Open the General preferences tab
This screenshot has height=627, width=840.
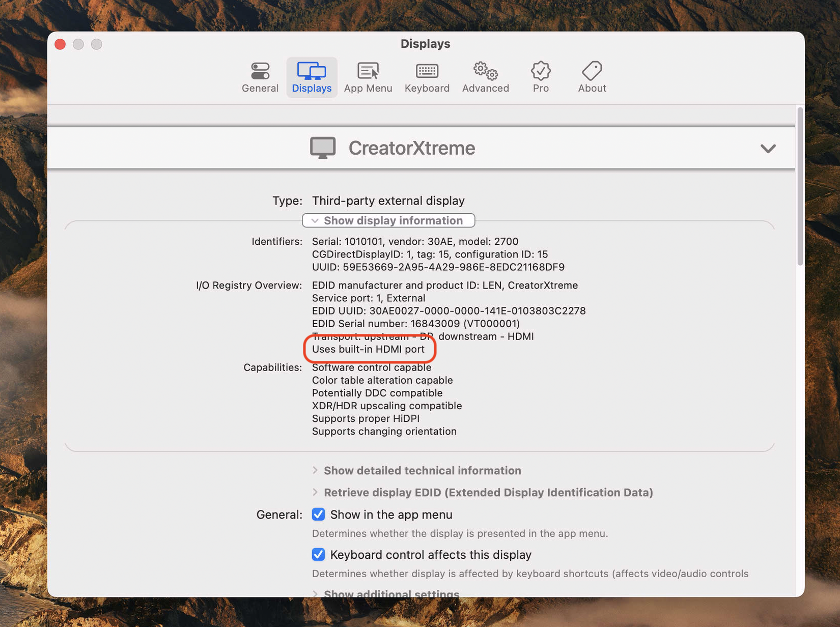[x=260, y=77]
